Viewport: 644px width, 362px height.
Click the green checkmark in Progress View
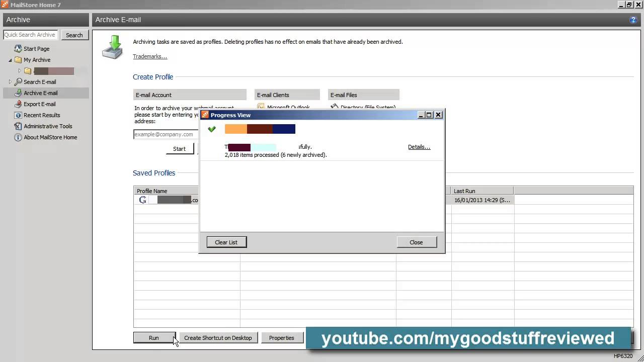tap(212, 129)
